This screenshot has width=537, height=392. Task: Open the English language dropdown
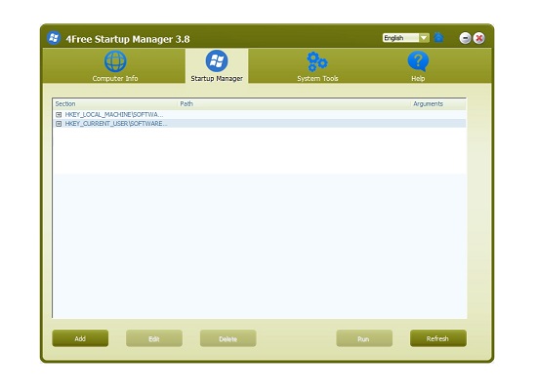424,38
